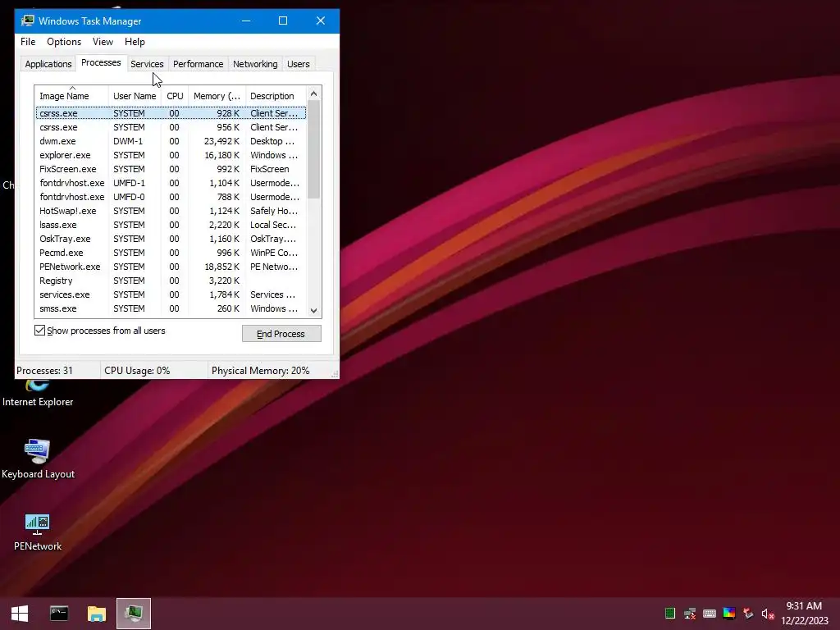Select fontdrvhost.exe run by UMFD-1
The image size is (840, 630).
pos(171,183)
